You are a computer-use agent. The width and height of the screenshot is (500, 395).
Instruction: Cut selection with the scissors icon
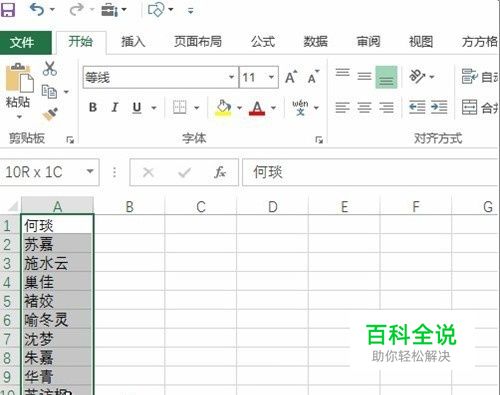50,69
